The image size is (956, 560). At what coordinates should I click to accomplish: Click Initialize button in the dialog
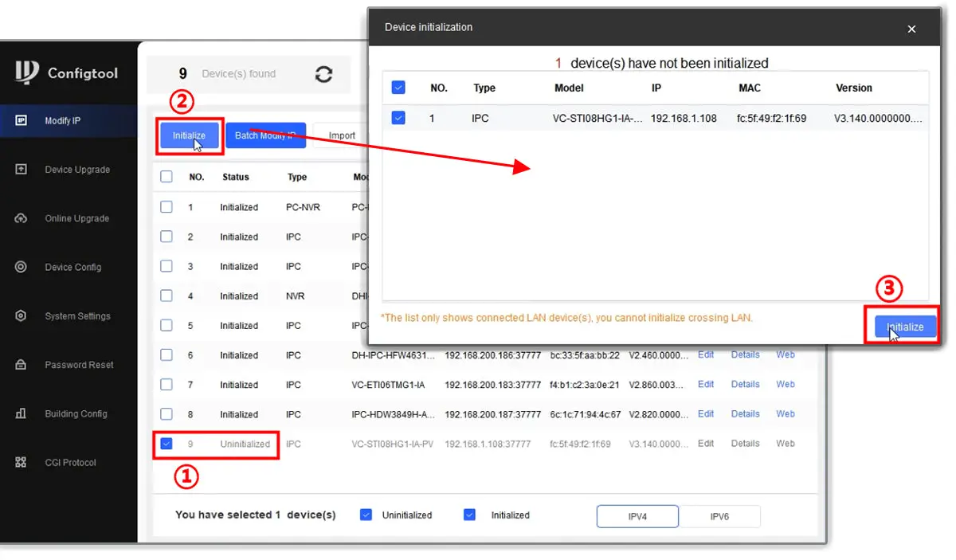(906, 327)
